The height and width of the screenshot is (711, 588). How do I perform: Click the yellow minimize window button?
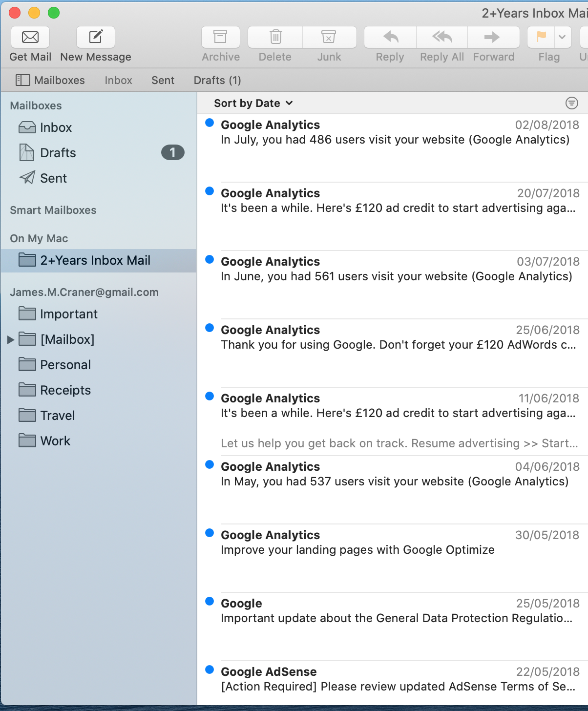click(34, 13)
